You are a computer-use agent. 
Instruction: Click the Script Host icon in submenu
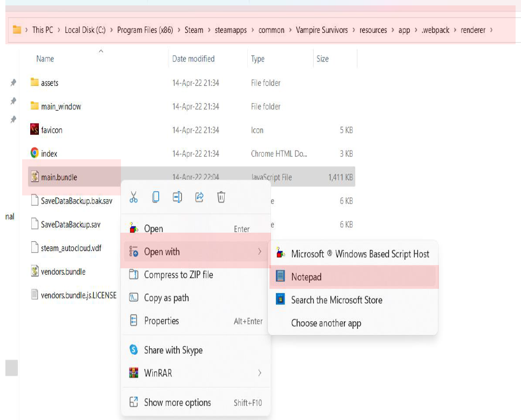click(280, 253)
